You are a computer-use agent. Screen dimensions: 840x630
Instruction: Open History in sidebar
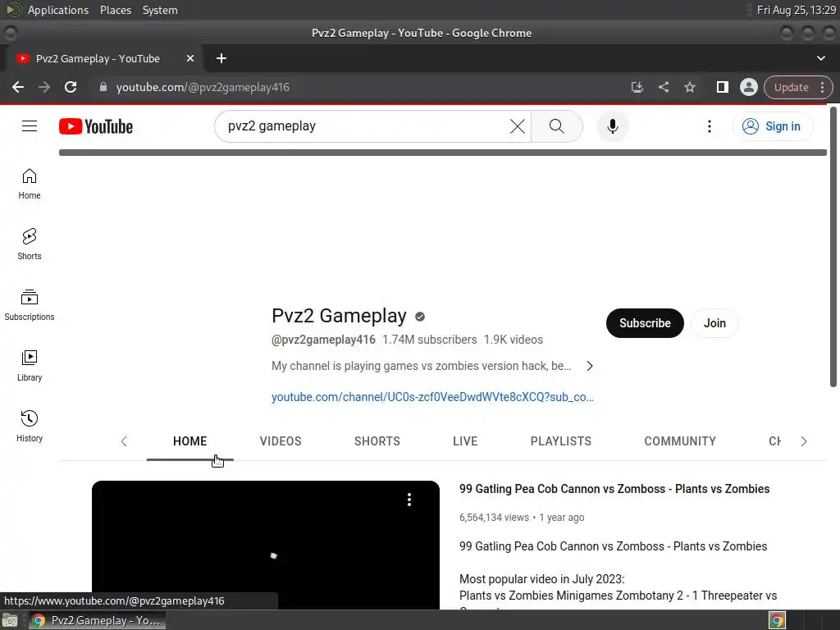30,426
